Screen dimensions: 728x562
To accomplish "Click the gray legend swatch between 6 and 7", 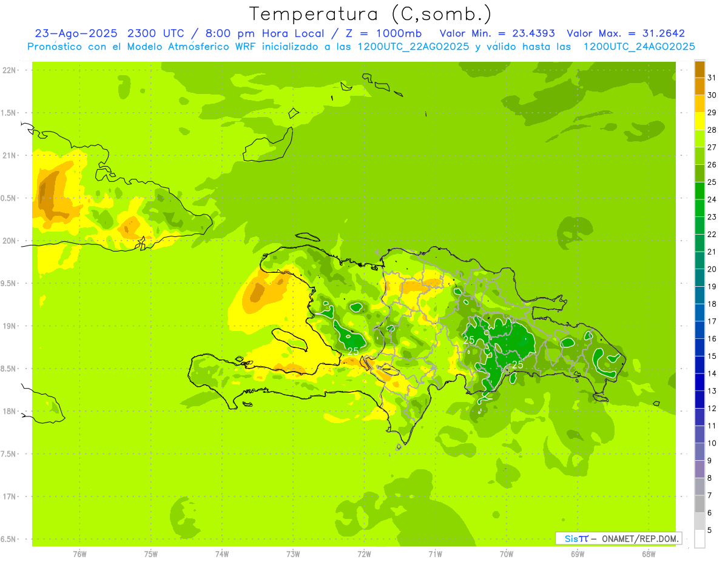I will click(x=699, y=504).
